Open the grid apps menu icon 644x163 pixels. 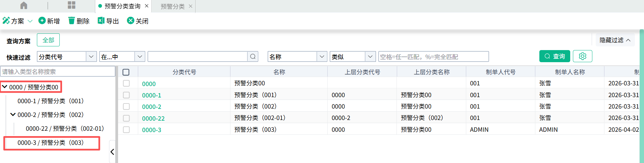71,5
